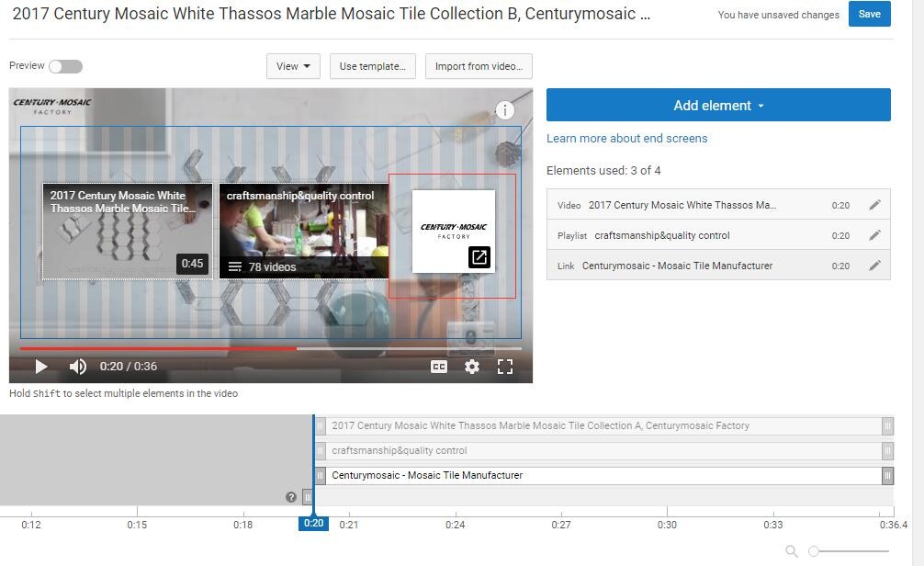Click 0:15 on the timeline ruler

[137, 524]
